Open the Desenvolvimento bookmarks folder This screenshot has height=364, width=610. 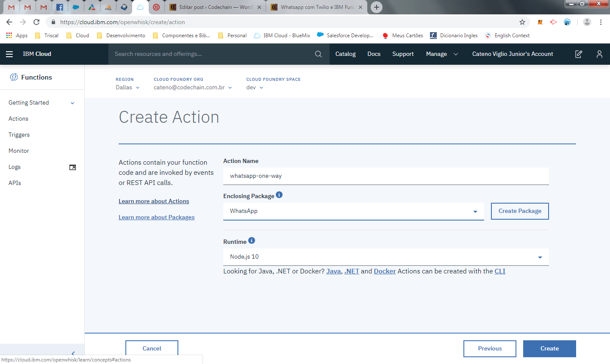pyautogui.click(x=121, y=36)
